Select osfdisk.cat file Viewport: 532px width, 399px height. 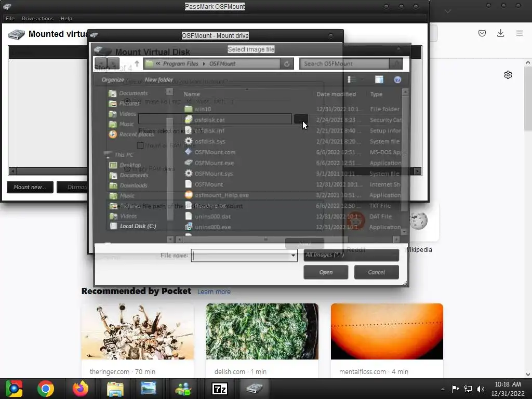209,120
